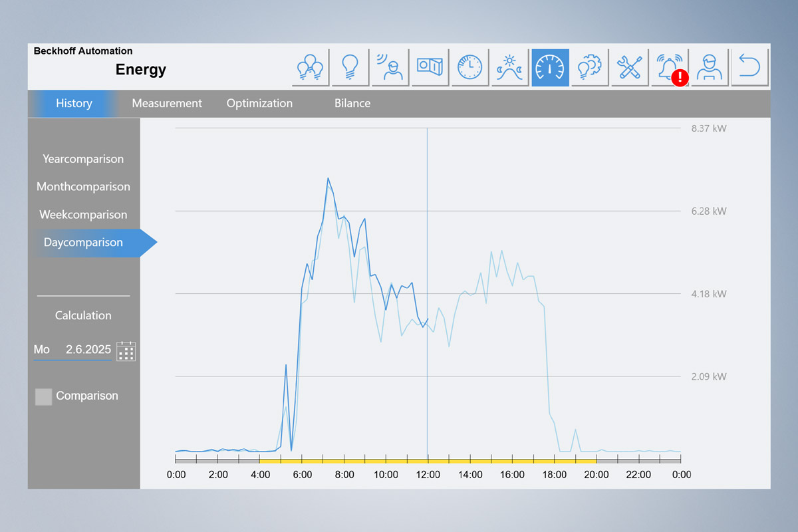Click the blinds control icon
The image size is (798, 532).
(x=430, y=66)
